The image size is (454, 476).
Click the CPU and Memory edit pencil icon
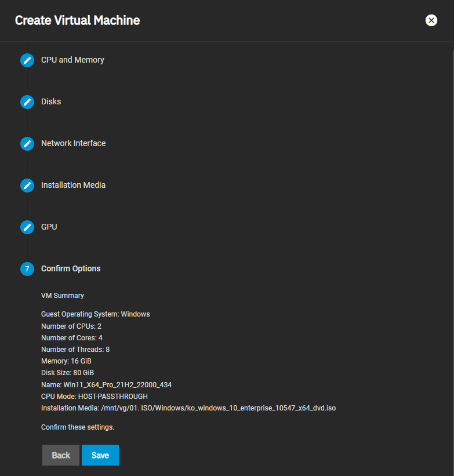pyautogui.click(x=27, y=60)
